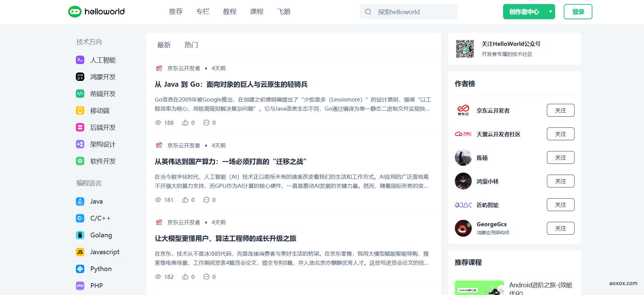Select the C/C++ language icon
644x295 pixels.
[x=80, y=218]
